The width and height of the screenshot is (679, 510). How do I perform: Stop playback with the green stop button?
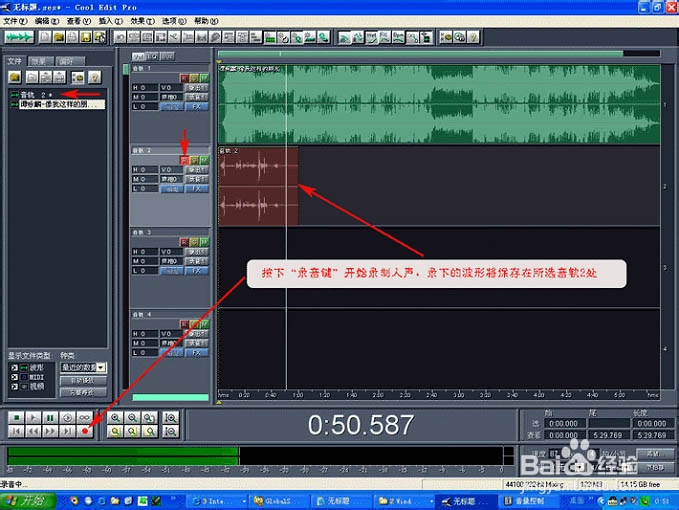pyautogui.click(x=16, y=418)
